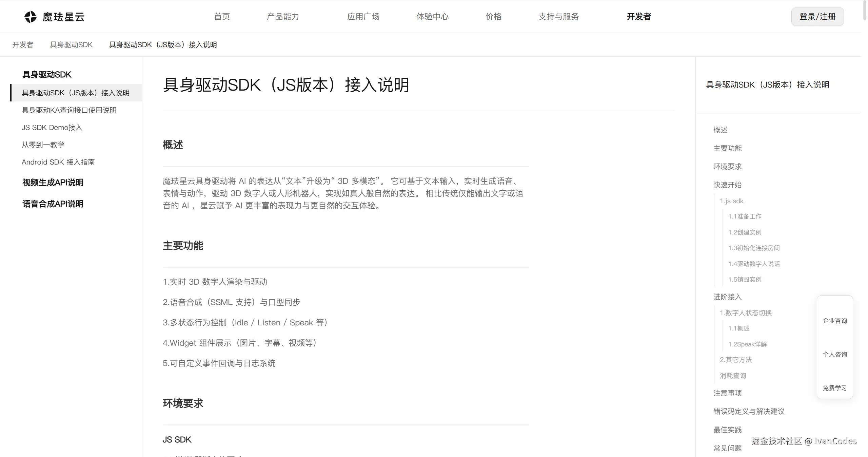
Task: Click list item 1.实时 3D 数字人渲染与驱动
Action: point(215,282)
